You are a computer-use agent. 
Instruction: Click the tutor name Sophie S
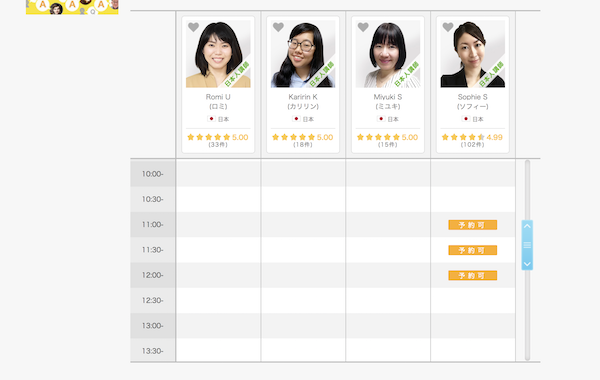click(473, 97)
